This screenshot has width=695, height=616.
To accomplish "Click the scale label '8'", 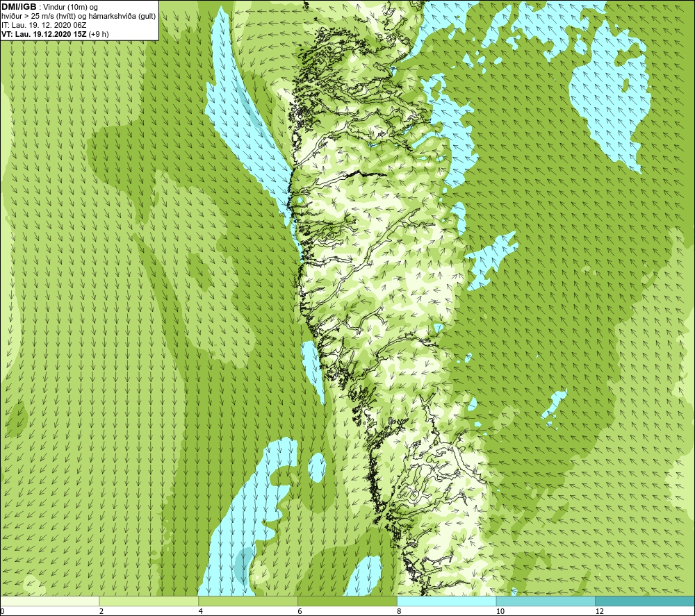I will pyautogui.click(x=400, y=611).
